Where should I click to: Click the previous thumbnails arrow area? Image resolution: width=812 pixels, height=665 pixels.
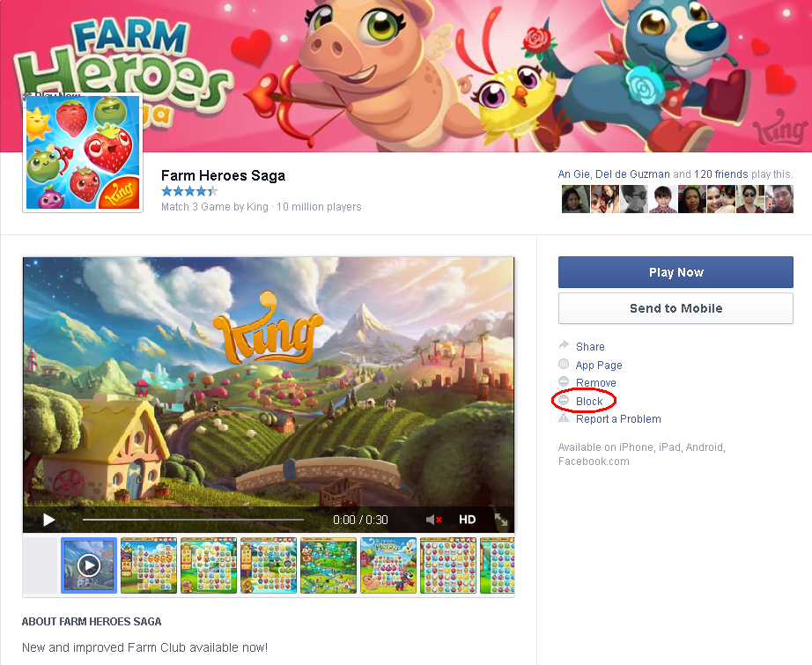pos(40,565)
